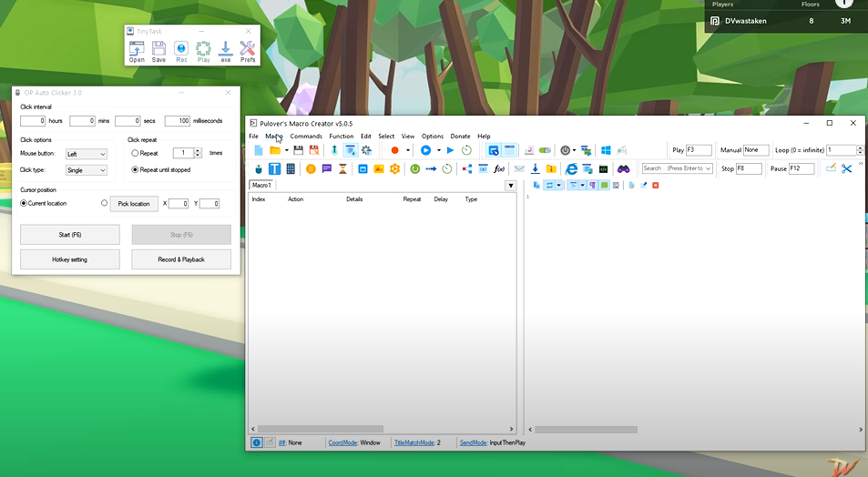Click the red X icon in preview toolbar
868x477 pixels.
pos(656,186)
